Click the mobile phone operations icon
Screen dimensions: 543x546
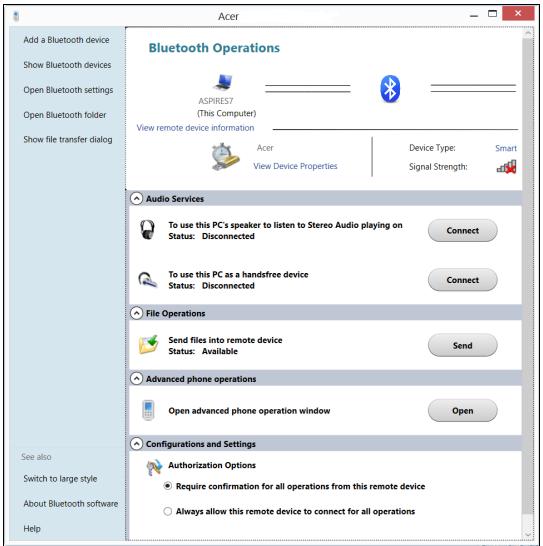tap(148, 410)
